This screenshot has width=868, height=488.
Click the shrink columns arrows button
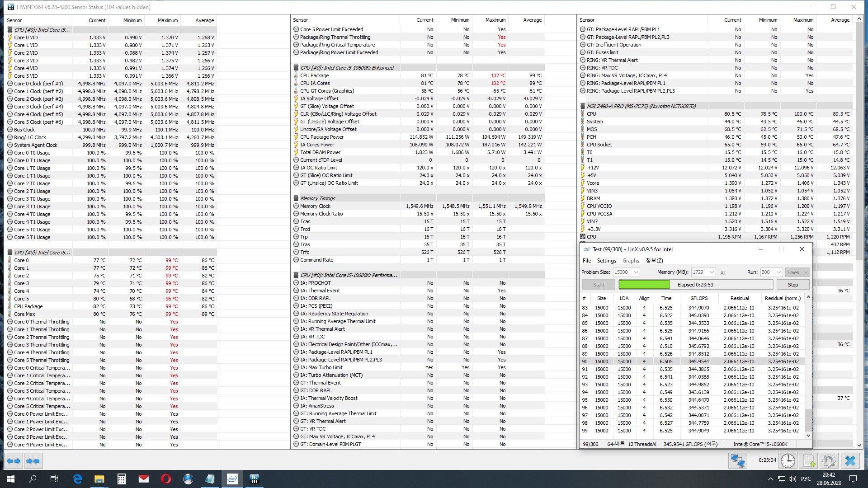tap(33, 461)
